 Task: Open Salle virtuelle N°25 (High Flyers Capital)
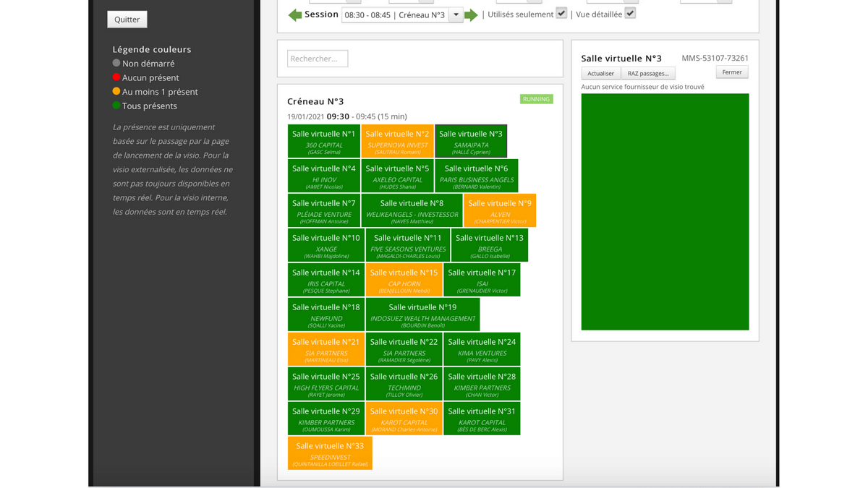(326, 384)
